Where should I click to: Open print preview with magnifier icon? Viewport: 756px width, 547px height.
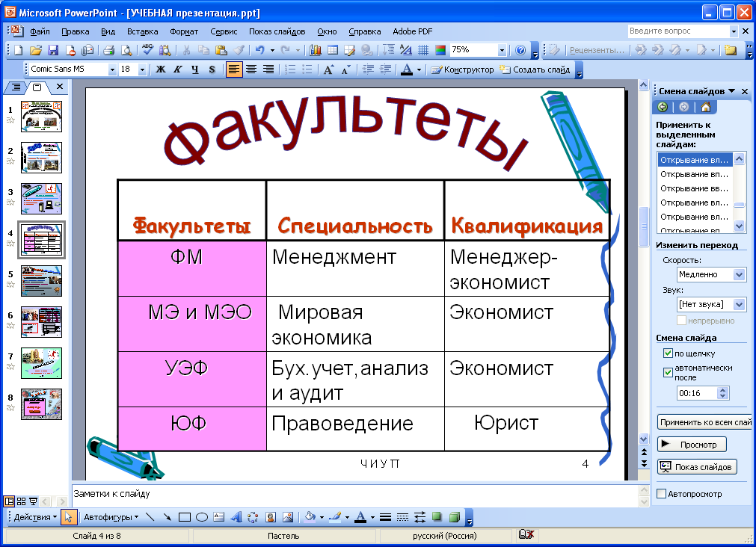click(126, 50)
